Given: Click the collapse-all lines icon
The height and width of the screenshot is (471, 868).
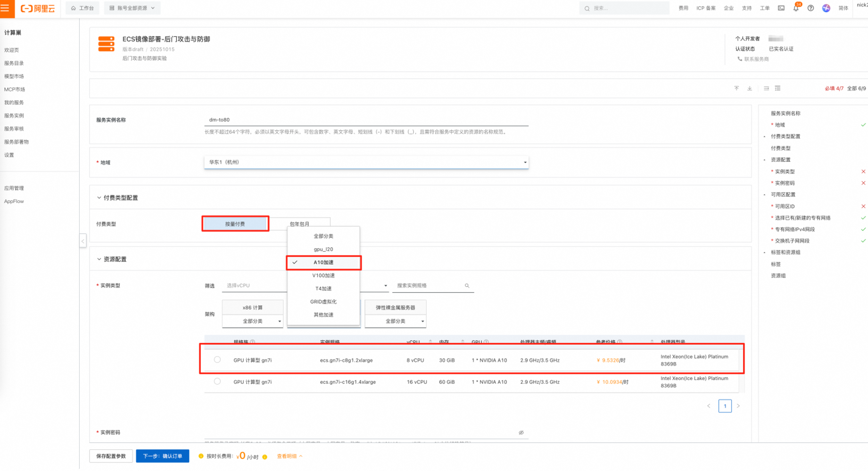Looking at the screenshot, I should point(766,88).
